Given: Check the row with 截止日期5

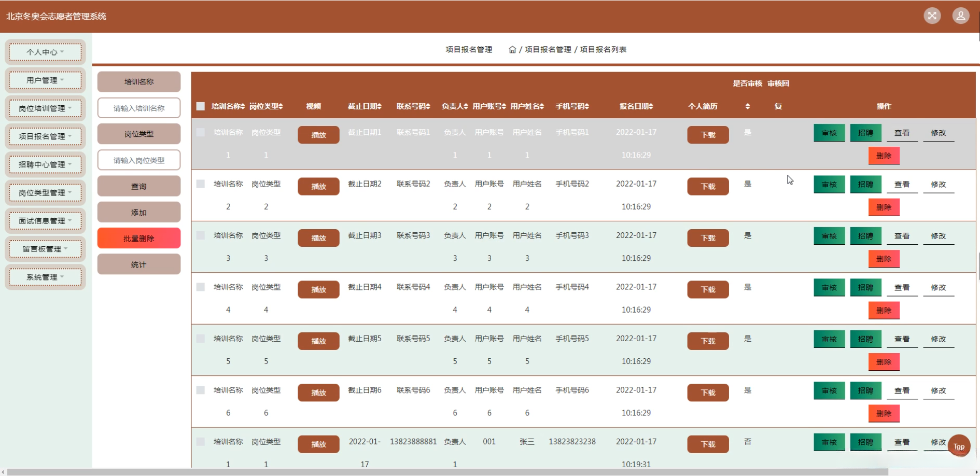Looking at the screenshot, I should pos(201,339).
